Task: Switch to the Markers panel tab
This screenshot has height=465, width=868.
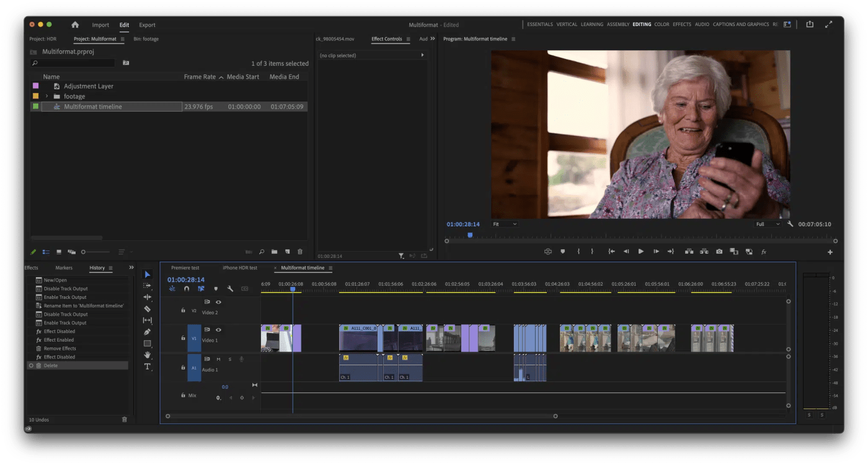Action: coord(64,268)
